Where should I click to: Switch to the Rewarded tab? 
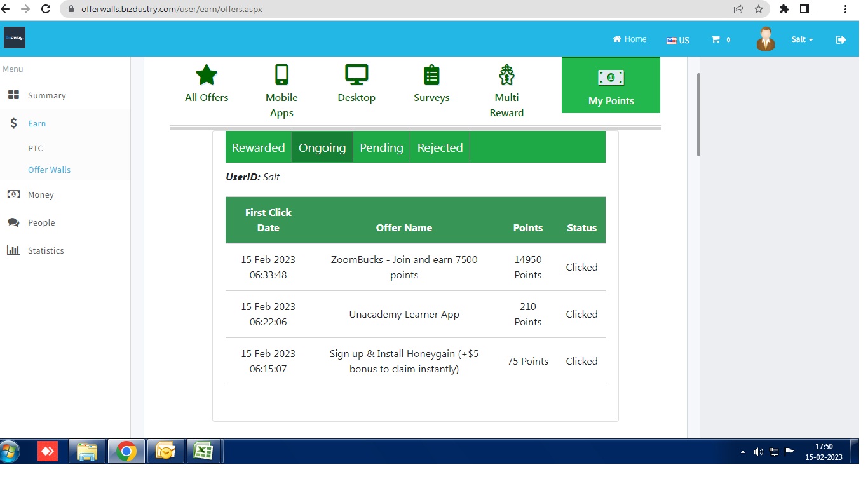(x=259, y=147)
